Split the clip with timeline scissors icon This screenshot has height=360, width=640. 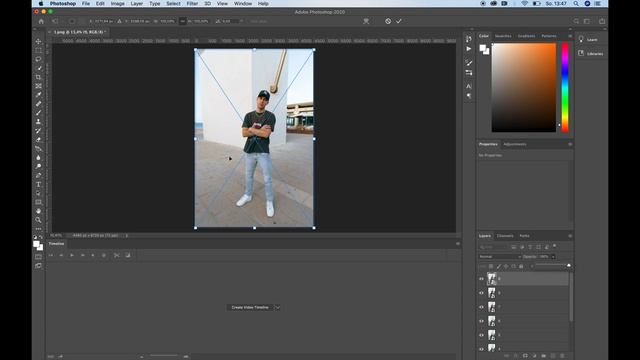(x=117, y=255)
